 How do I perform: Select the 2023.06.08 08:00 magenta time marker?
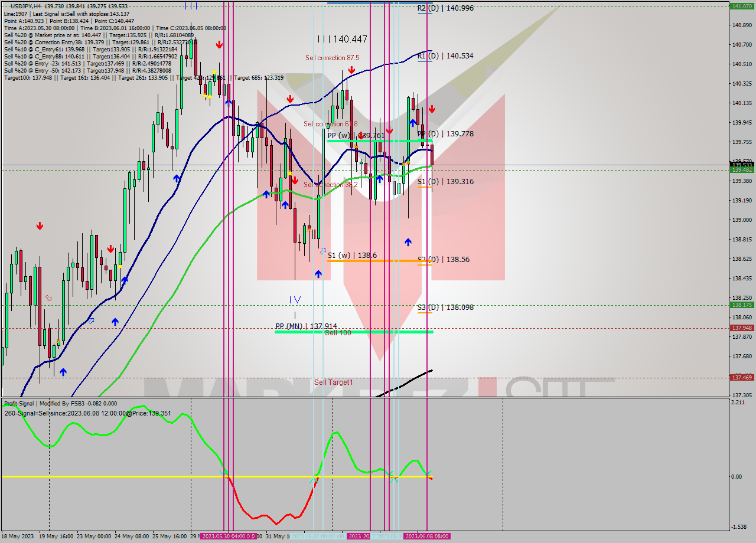pyautogui.click(x=426, y=537)
